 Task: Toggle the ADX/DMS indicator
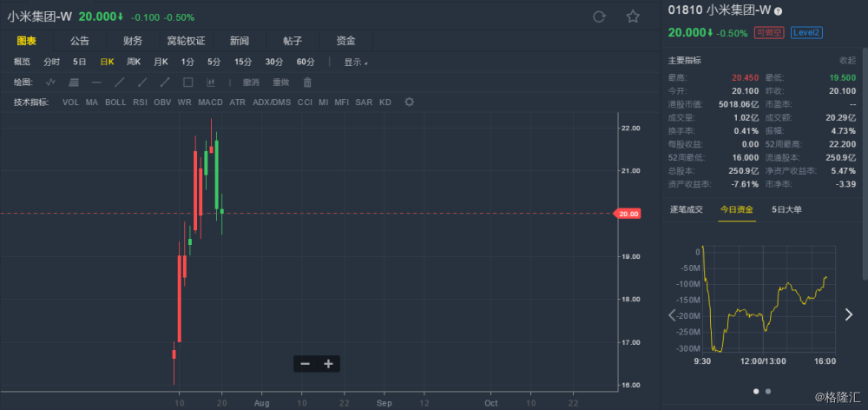pyautogui.click(x=272, y=102)
